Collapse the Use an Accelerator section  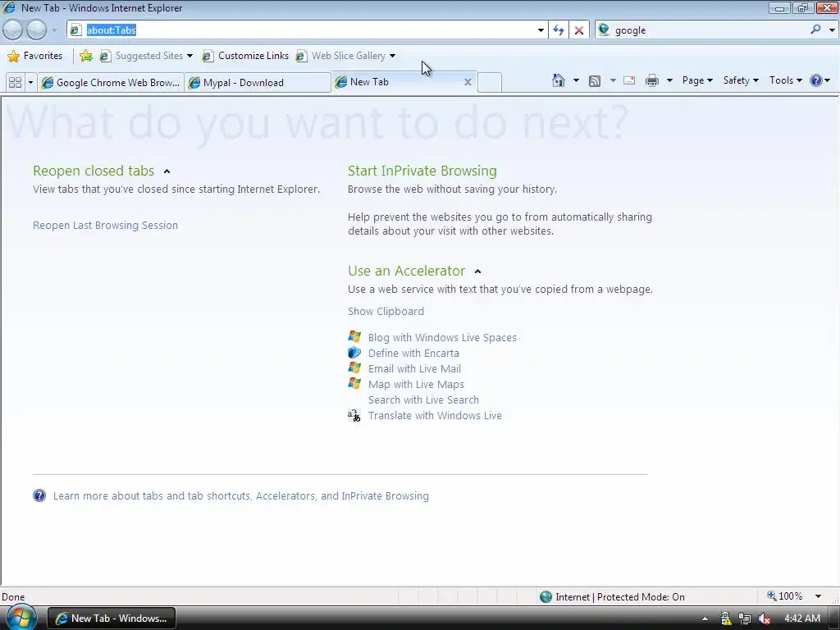[x=478, y=272]
